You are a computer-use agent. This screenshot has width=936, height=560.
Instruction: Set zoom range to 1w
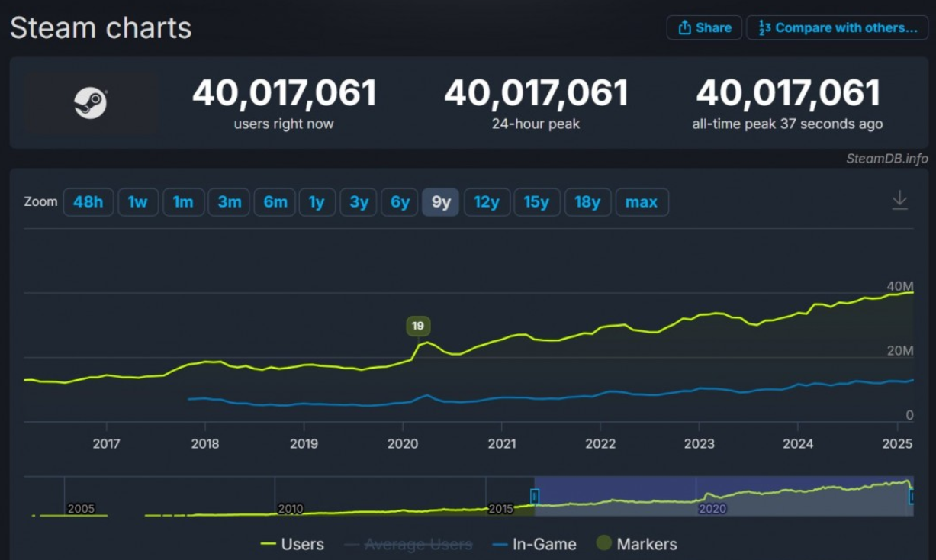click(x=138, y=202)
